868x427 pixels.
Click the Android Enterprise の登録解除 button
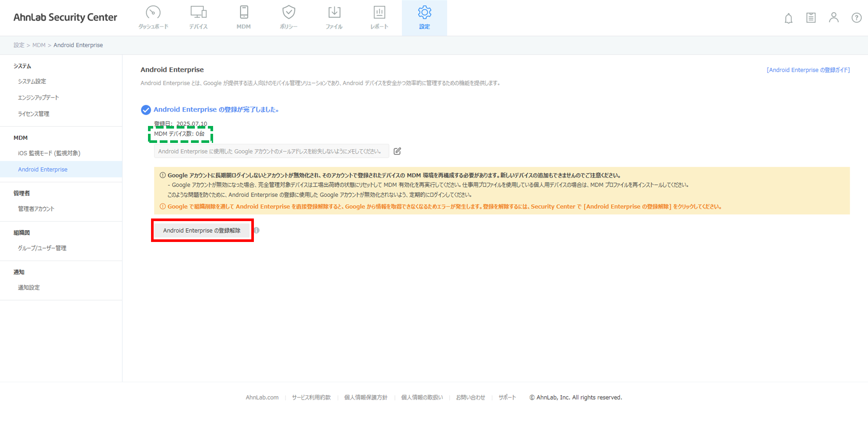[x=202, y=230]
